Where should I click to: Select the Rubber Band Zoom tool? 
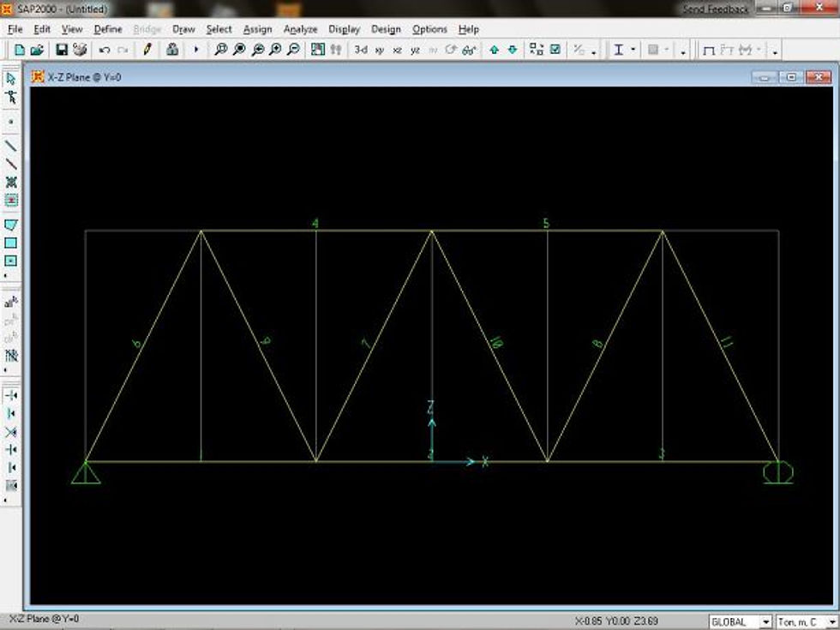220,50
